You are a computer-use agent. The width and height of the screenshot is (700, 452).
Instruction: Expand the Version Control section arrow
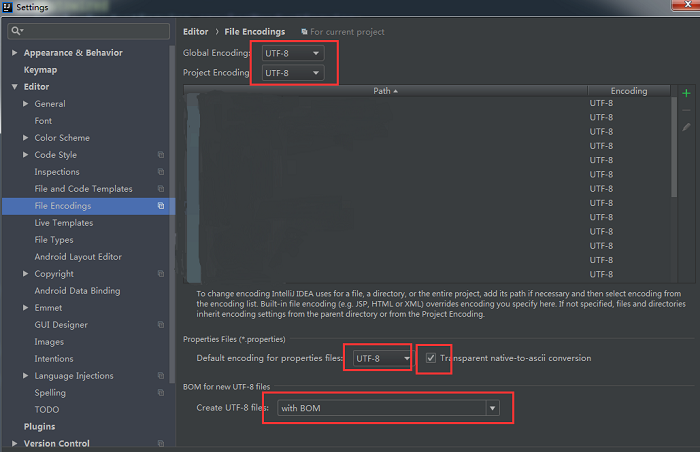[x=14, y=443]
